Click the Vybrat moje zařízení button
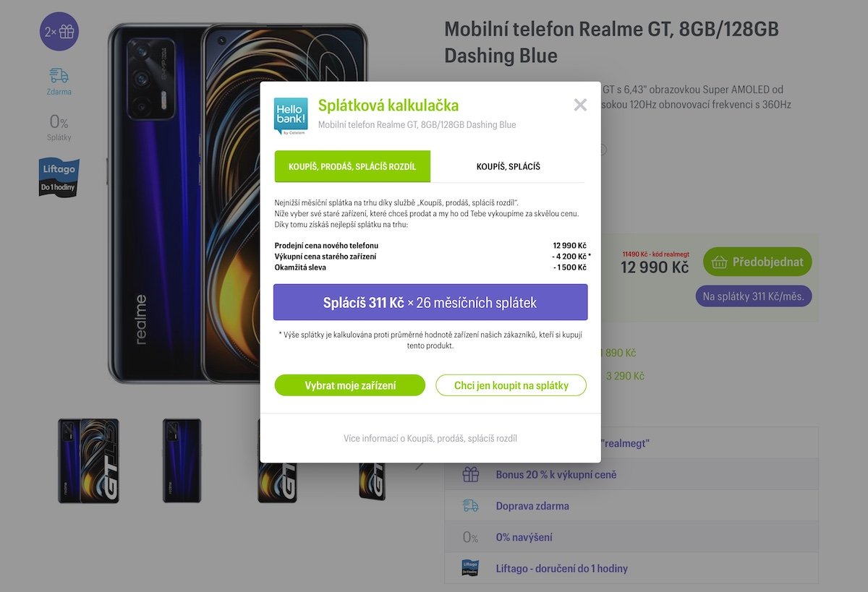 [x=350, y=385]
